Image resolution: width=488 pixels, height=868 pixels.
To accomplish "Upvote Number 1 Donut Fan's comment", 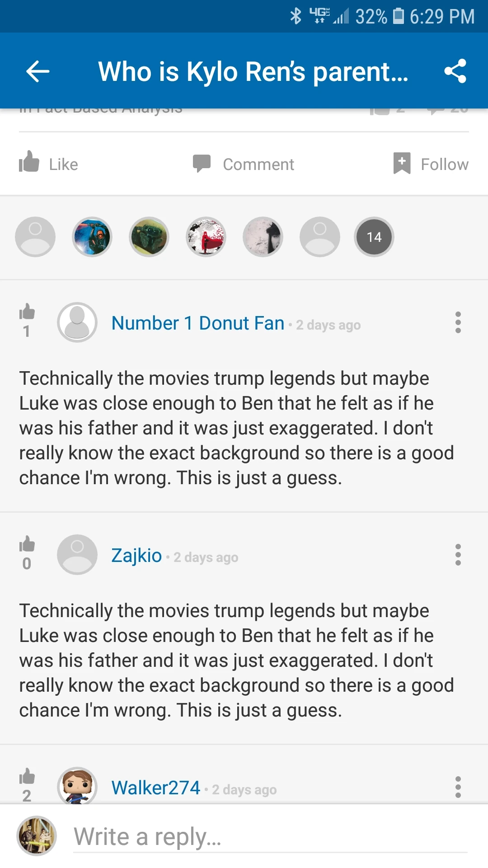I will pos(27,313).
